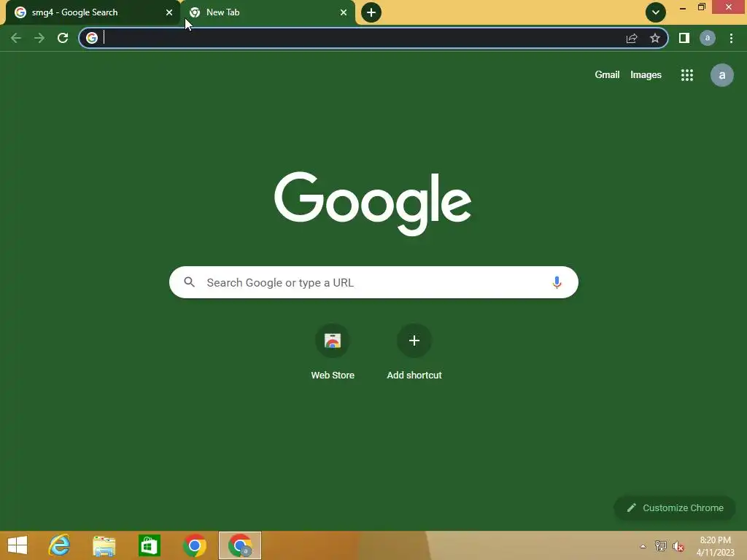Restore down the Chrome window
The image size is (747, 560).
[701, 7]
